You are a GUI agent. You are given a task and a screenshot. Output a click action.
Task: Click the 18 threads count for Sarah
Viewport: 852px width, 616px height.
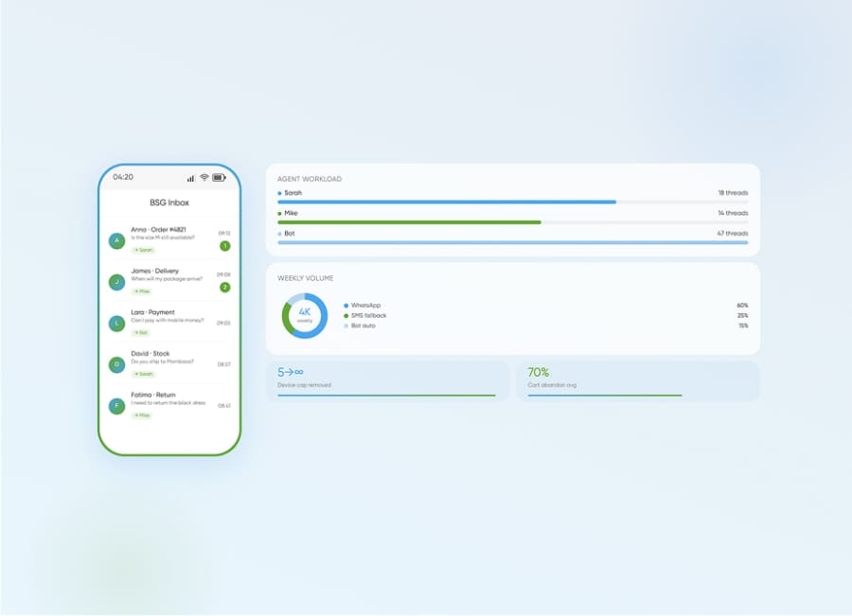733,193
